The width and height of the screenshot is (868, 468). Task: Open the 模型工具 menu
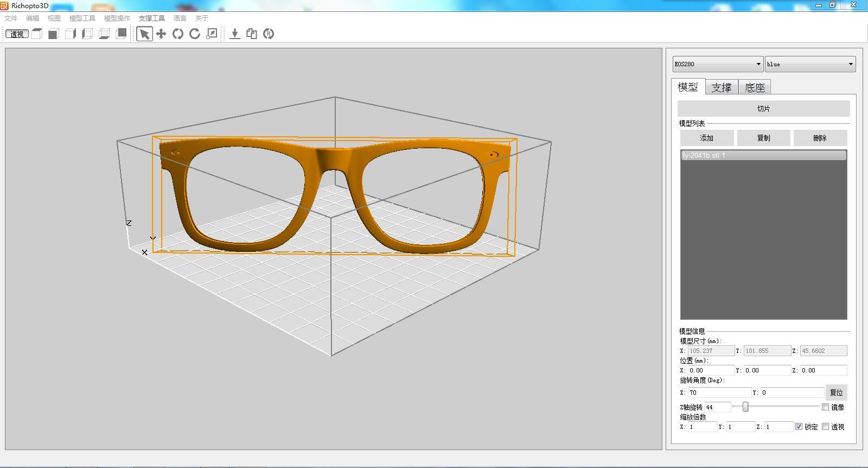point(82,18)
